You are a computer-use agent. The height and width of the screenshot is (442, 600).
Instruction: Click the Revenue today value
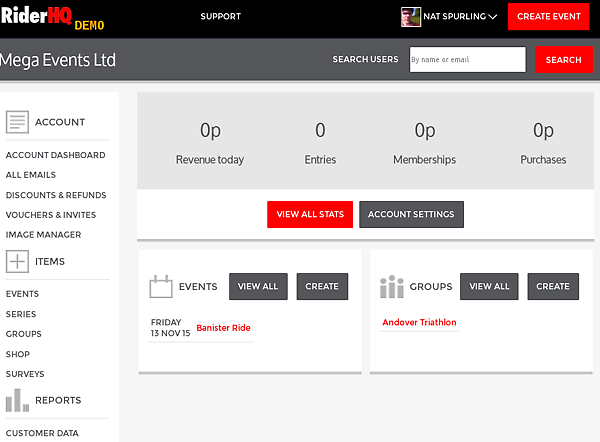(x=210, y=130)
